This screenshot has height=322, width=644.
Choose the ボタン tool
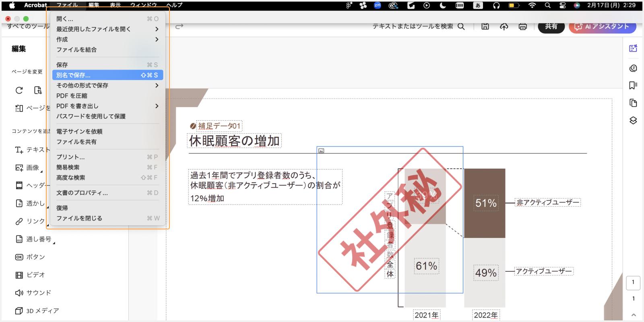[x=30, y=257]
